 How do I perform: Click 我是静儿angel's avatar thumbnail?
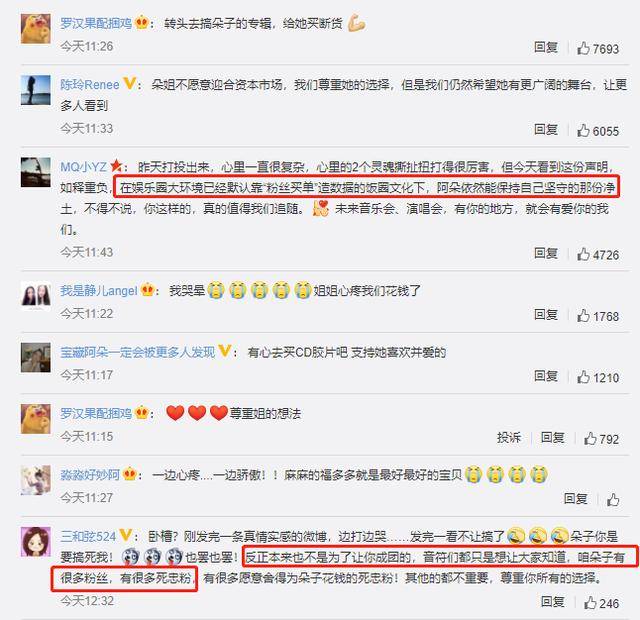pyautogui.click(x=36, y=296)
